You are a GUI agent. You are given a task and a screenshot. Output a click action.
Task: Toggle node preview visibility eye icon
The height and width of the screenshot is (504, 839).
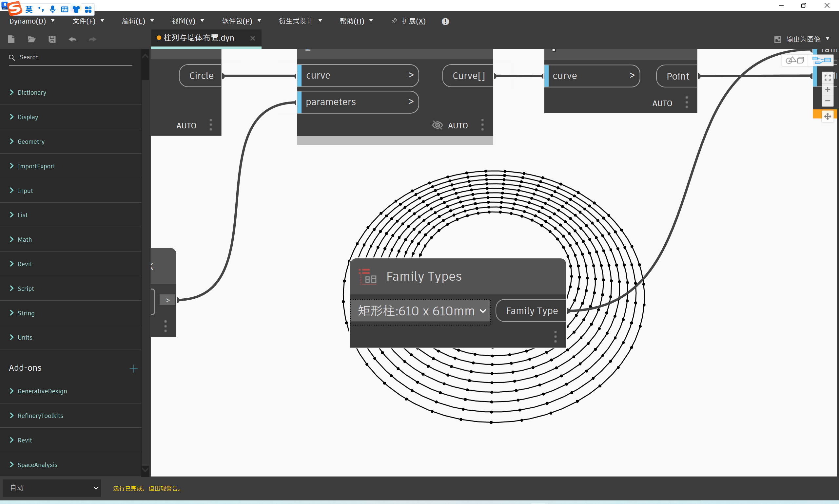click(438, 125)
